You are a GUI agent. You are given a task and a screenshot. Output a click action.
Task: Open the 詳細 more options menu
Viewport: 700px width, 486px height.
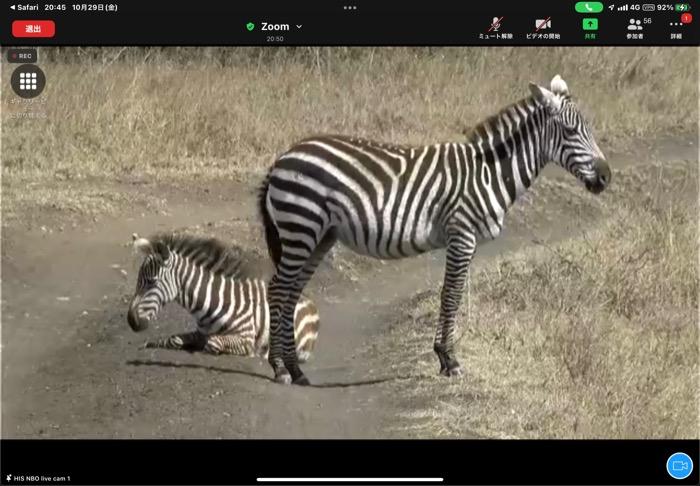coord(676,28)
